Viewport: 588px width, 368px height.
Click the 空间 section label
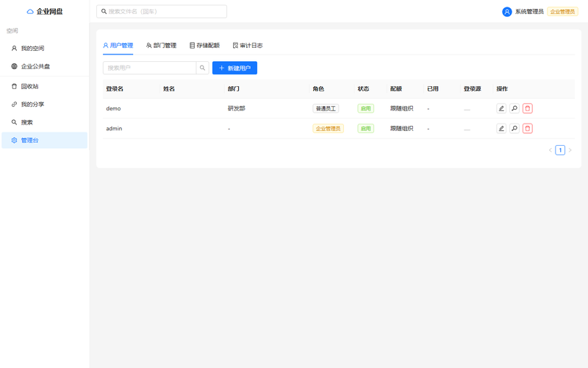pyautogui.click(x=12, y=31)
